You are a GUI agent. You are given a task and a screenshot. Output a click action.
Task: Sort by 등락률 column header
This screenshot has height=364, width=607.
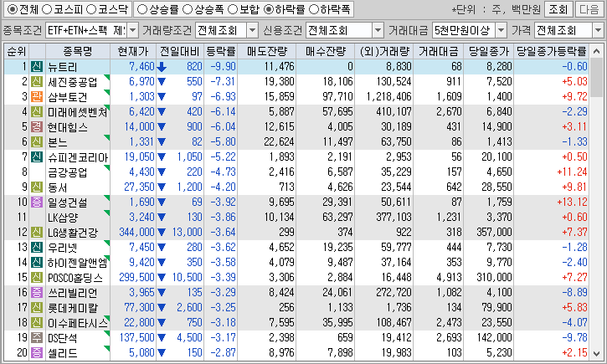coord(221,51)
